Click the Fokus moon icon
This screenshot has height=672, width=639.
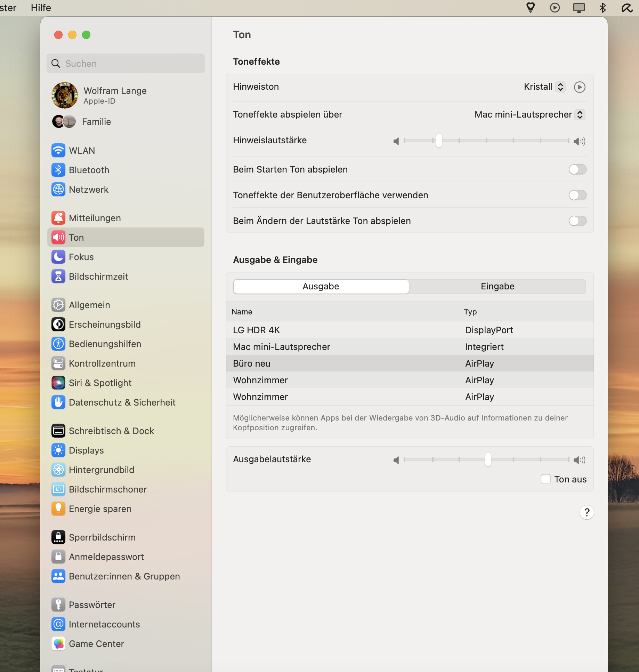tap(58, 257)
